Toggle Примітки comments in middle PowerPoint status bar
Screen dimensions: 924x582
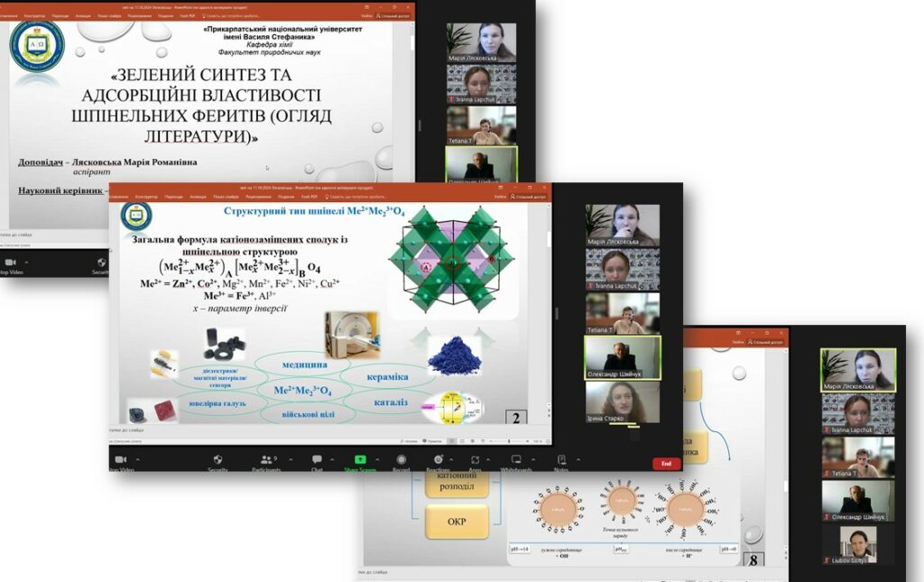pos(433,441)
